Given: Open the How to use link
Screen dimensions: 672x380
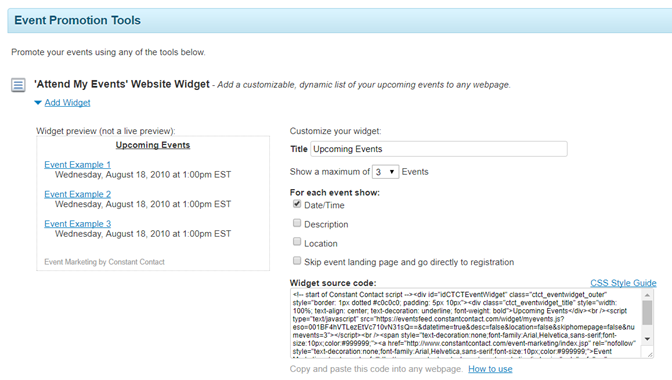Looking at the screenshot, I should click(490, 369).
